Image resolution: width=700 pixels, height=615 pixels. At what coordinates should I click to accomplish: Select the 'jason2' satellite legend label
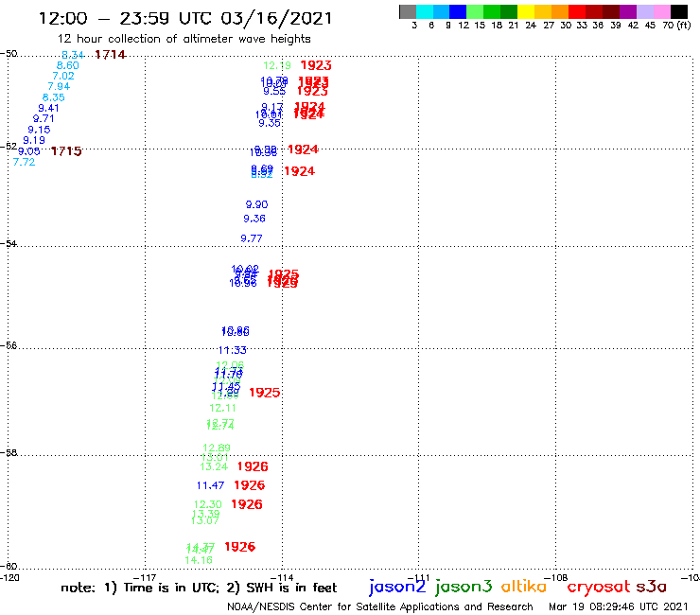pos(397,587)
